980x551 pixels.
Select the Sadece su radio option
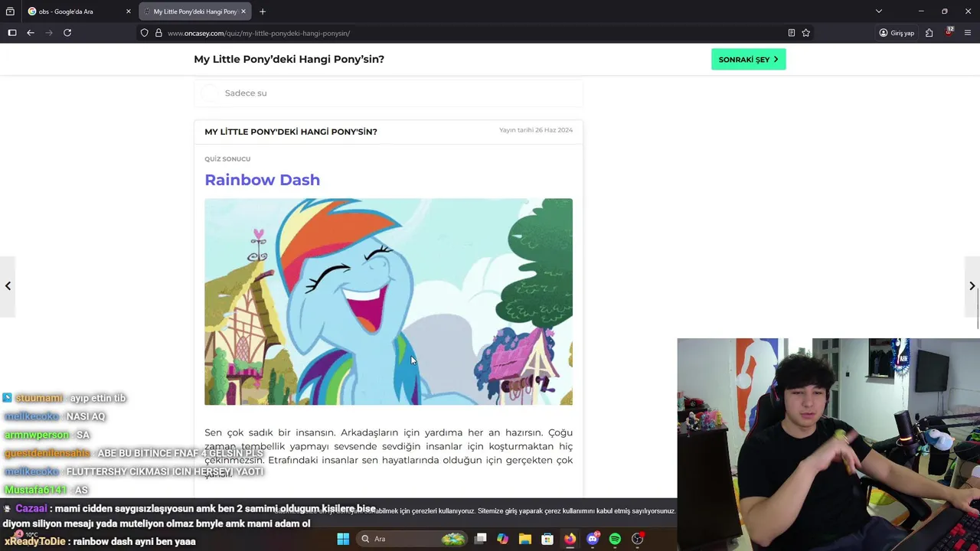211,93
